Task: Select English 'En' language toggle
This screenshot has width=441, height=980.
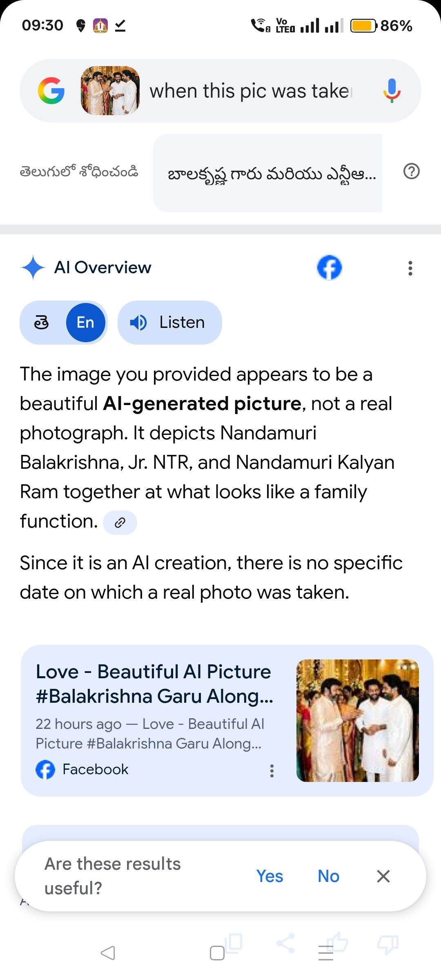Action: pyautogui.click(x=86, y=323)
